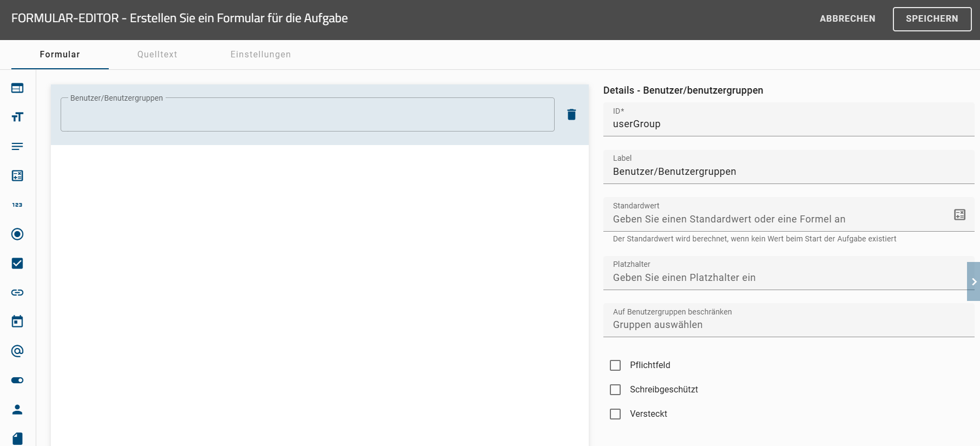Viewport: 980px width, 446px height.
Task: Click ABBRECHEN to cancel editing
Action: [x=847, y=19]
